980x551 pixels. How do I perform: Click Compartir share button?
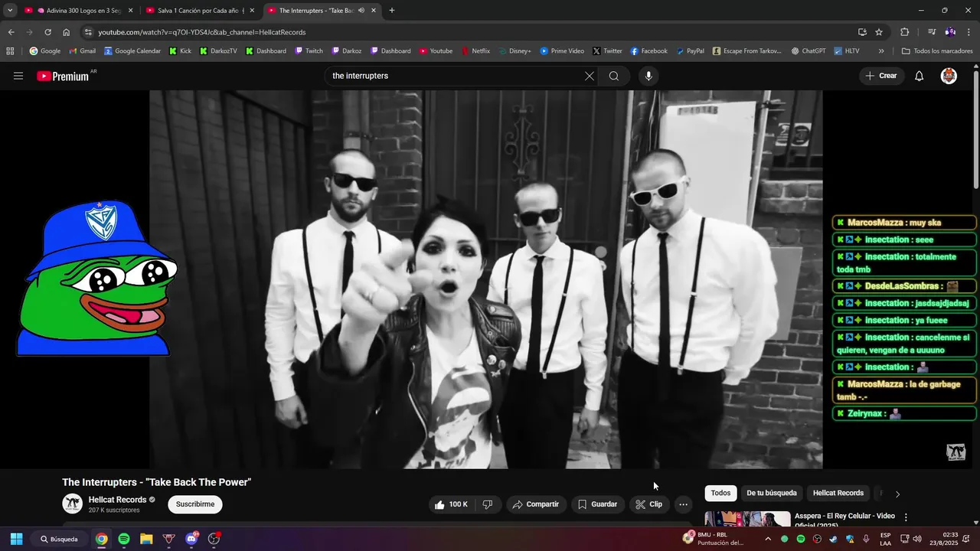(535, 504)
